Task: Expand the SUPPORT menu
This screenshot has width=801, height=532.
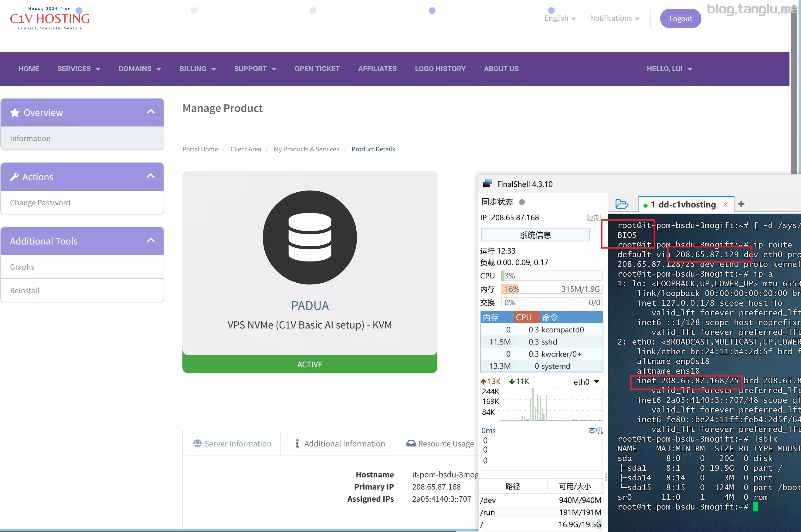Action: [x=255, y=69]
